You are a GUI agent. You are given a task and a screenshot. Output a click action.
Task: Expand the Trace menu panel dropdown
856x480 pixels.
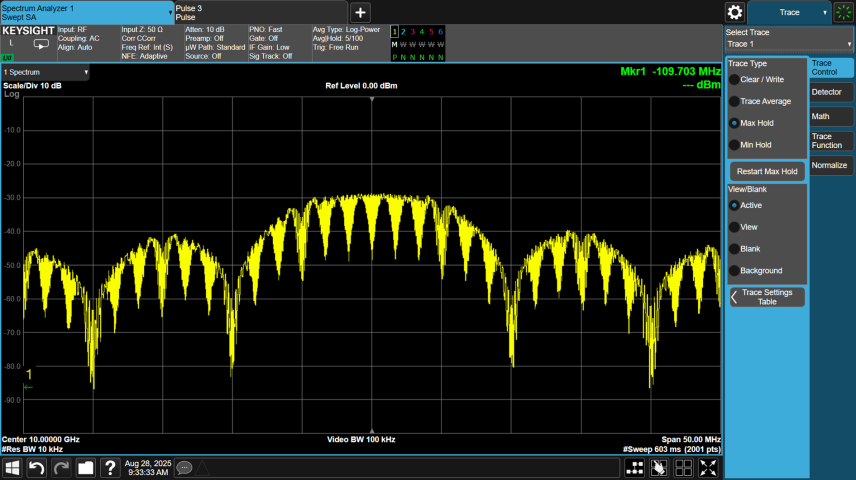tap(789, 12)
